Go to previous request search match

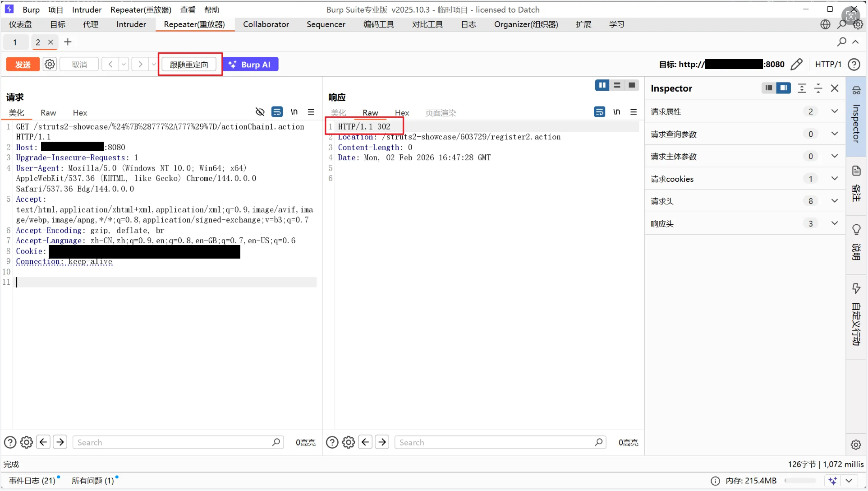point(43,442)
